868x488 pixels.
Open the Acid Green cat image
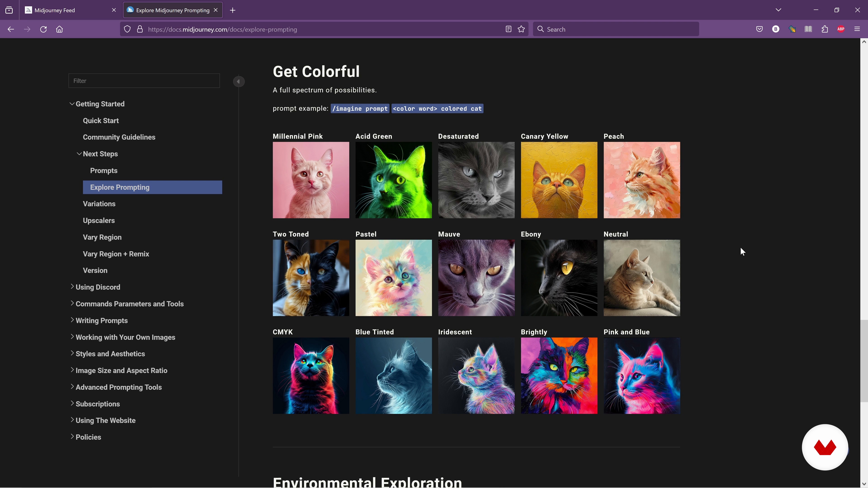point(394,180)
